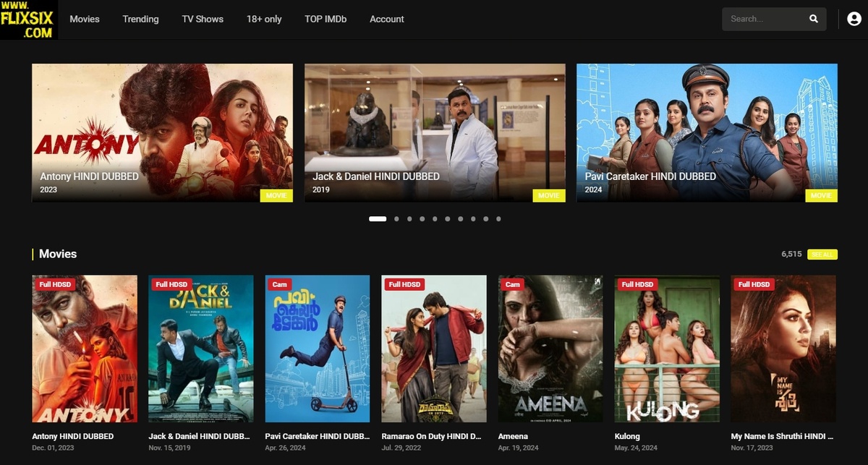Screen dimensions: 868x465
Task: Select the active first carousel indicator
Action: click(378, 218)
